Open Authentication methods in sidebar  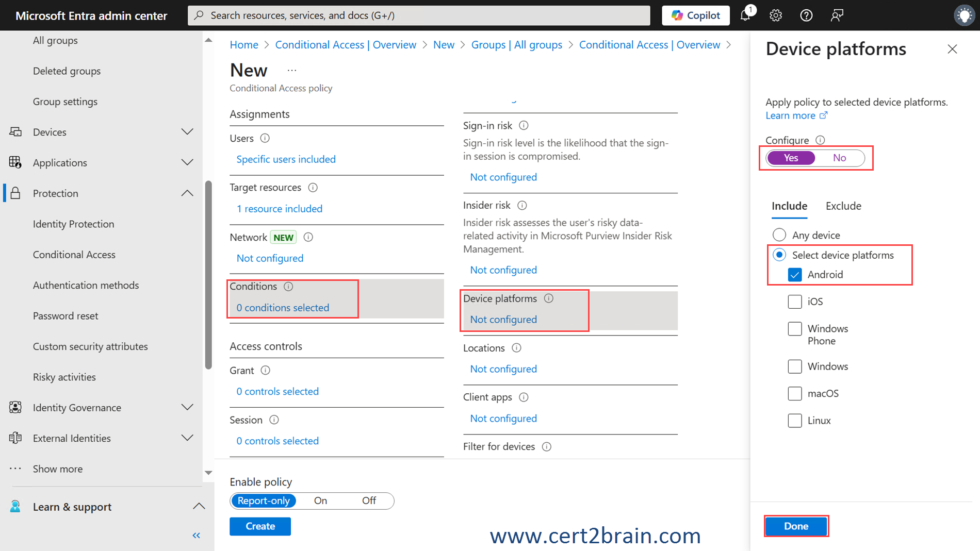click(86, 285)
